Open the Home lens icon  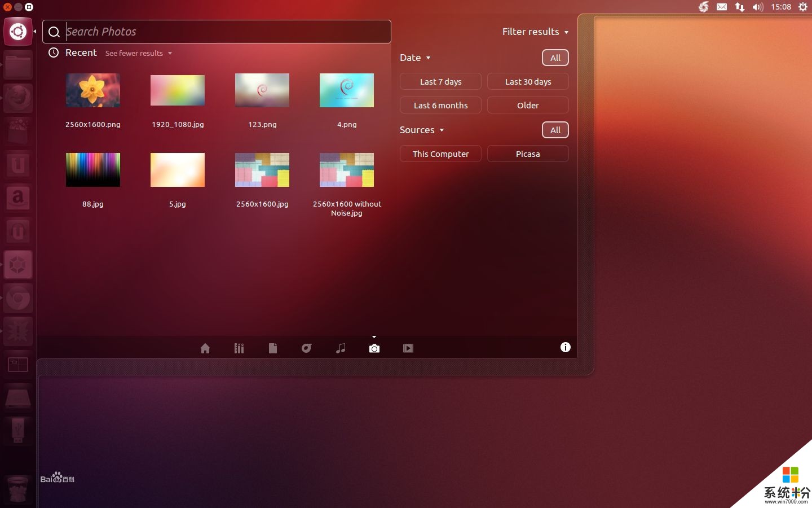205,348
